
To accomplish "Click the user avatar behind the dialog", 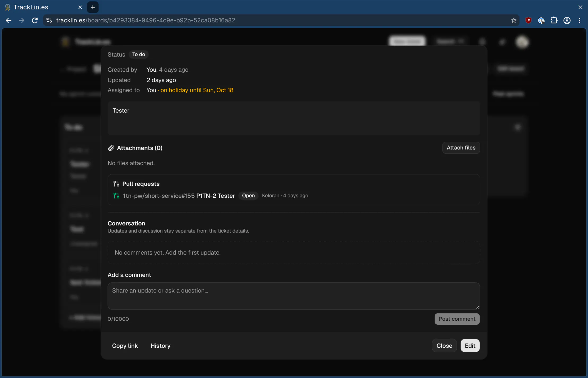I will click(x=522, y=42).
